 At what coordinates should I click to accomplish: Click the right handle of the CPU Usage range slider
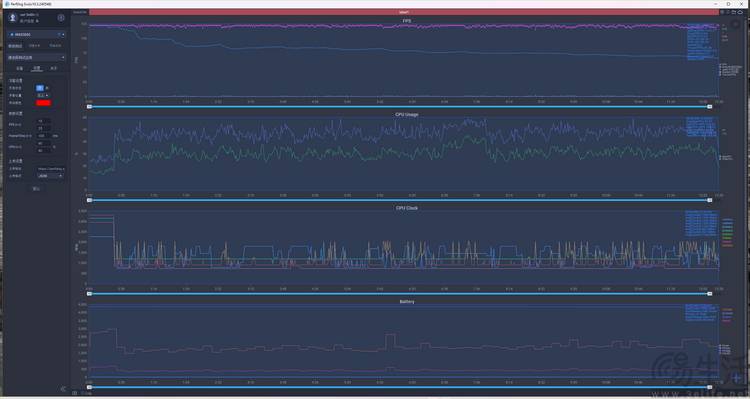pos(710,200)
